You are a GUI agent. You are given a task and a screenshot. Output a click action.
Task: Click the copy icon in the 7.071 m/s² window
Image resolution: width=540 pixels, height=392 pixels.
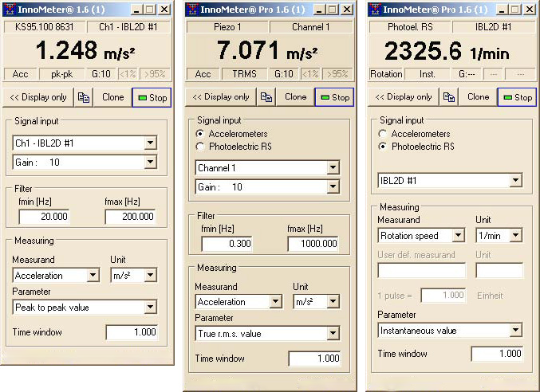pos(266,97)
